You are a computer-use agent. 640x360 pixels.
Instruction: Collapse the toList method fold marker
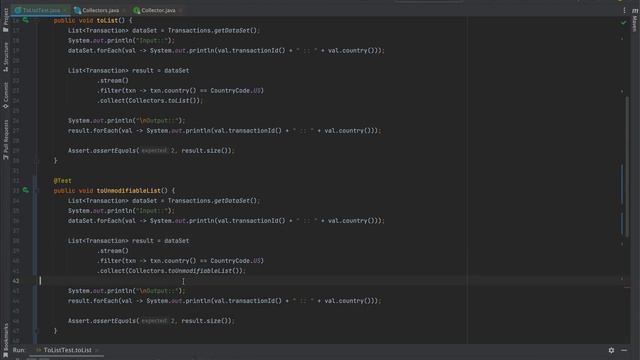point(36,20)
